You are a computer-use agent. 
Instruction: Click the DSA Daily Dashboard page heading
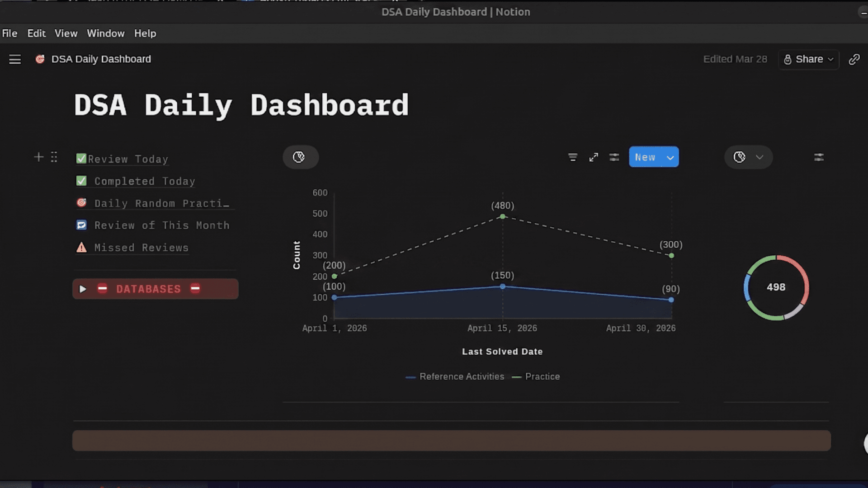(241, 105)
